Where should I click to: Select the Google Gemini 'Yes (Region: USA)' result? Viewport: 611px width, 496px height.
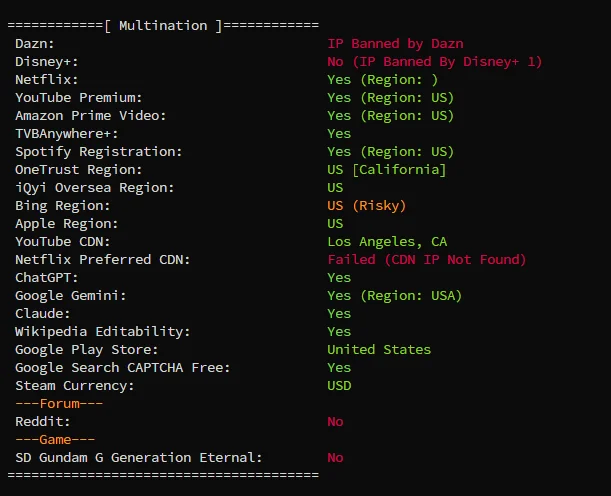(394, 296)
